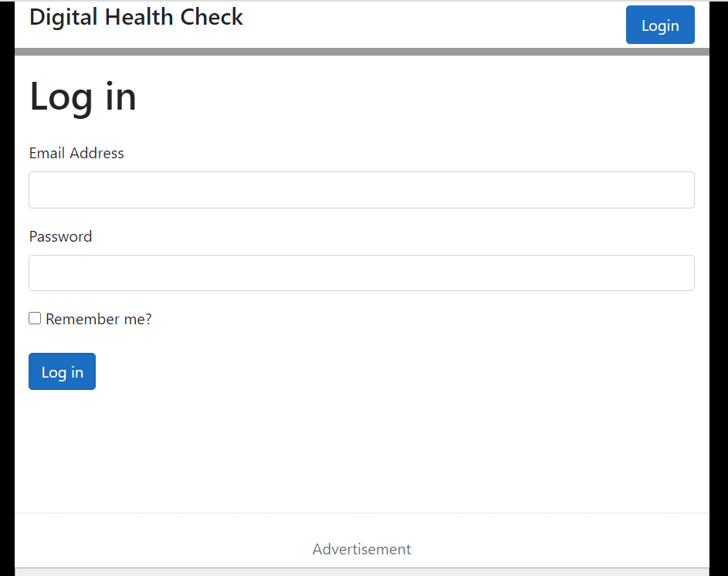Screen dimensions: 728x576
Task: Click the word 'Address' in email label
Action: (97, 154)
